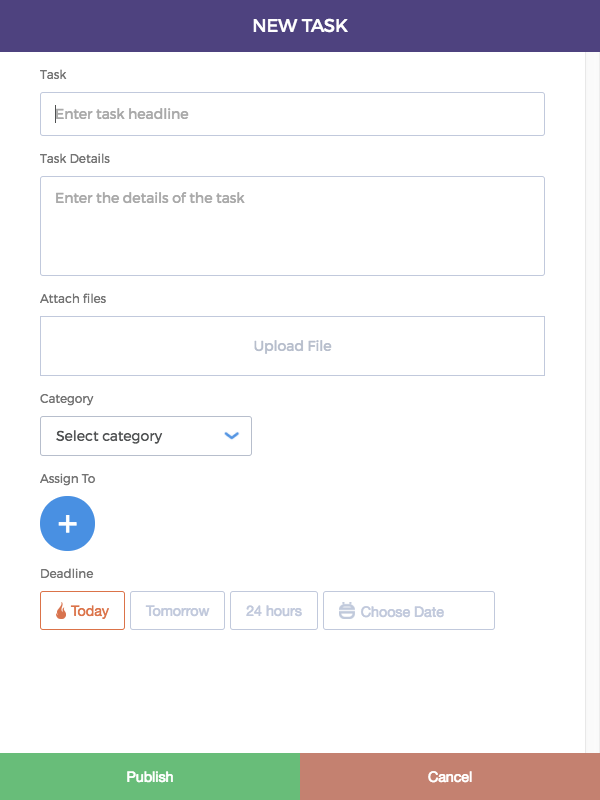This screenshot has height=800, width=600.
Task: Cancel the new task form
Action: click(450, 777)
